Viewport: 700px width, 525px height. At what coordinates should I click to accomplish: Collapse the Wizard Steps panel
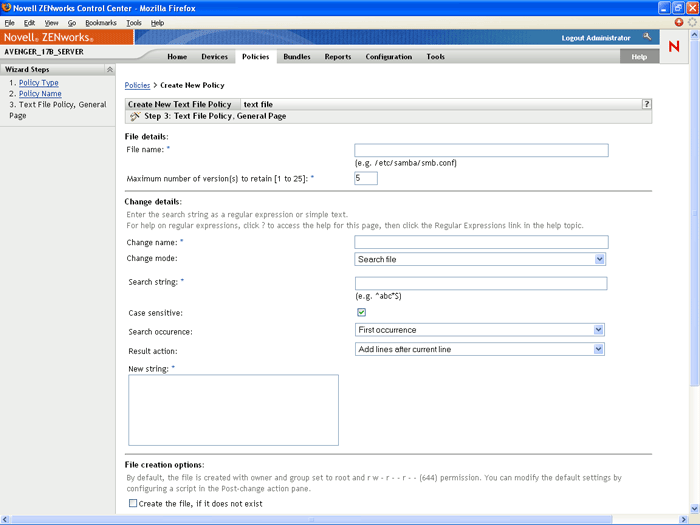[x=109, y=70]
